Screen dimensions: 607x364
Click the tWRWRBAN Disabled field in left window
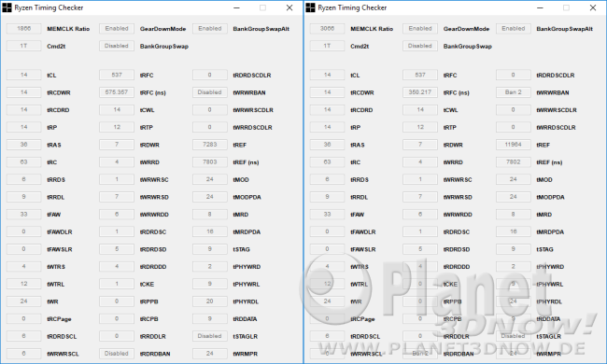(x=210, y=92)
